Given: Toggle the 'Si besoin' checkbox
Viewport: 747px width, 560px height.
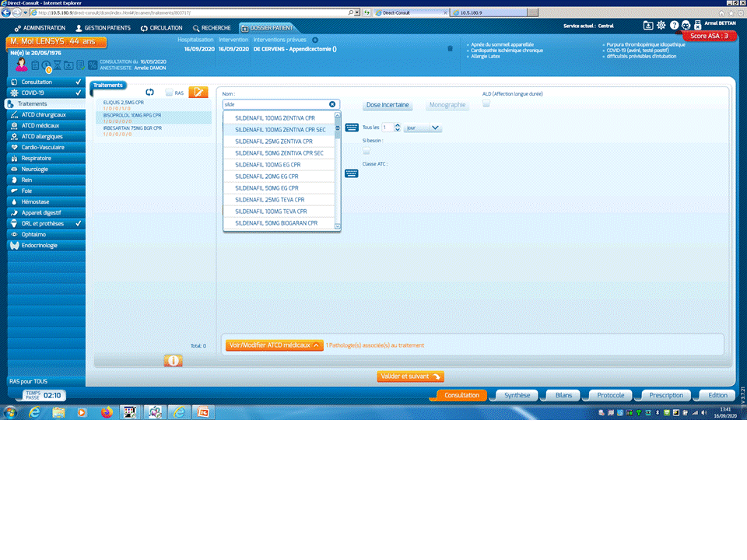Looking at the screenshot, I should tap(366, 150).
